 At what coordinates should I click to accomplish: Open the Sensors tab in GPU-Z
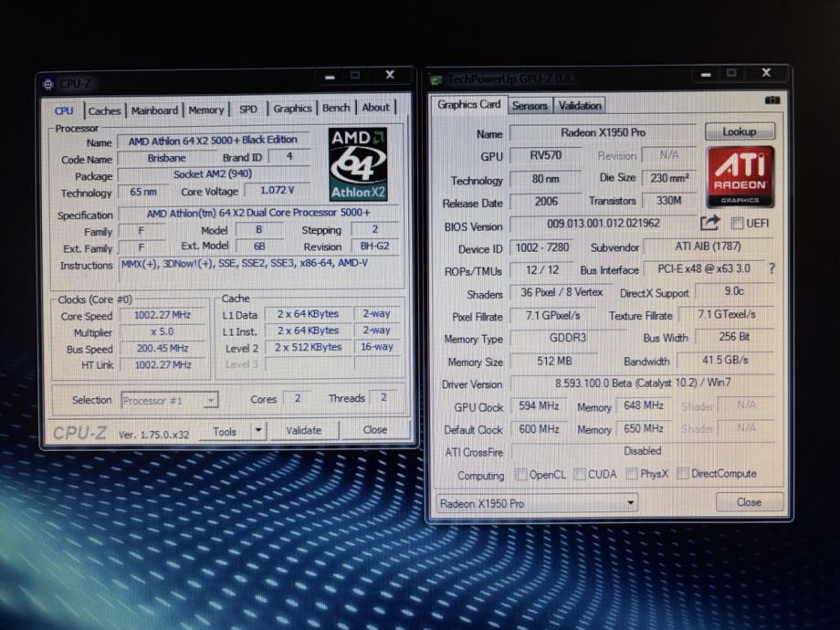[530, 106]
